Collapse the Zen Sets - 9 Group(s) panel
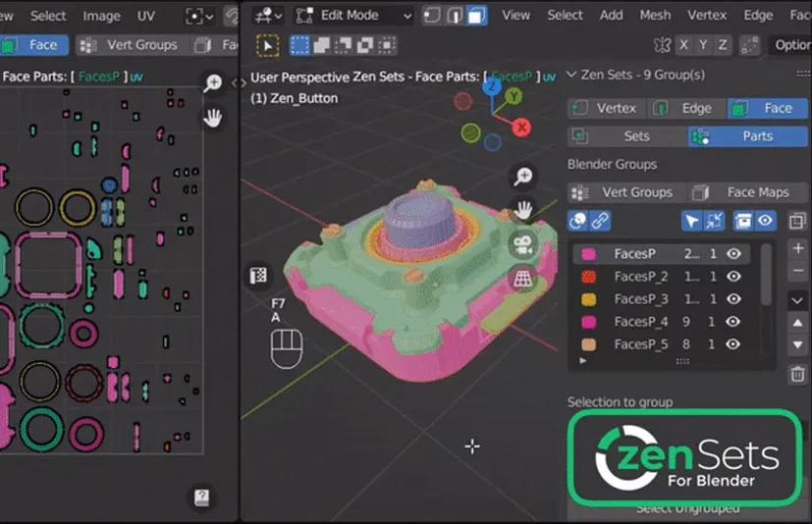 571,75
